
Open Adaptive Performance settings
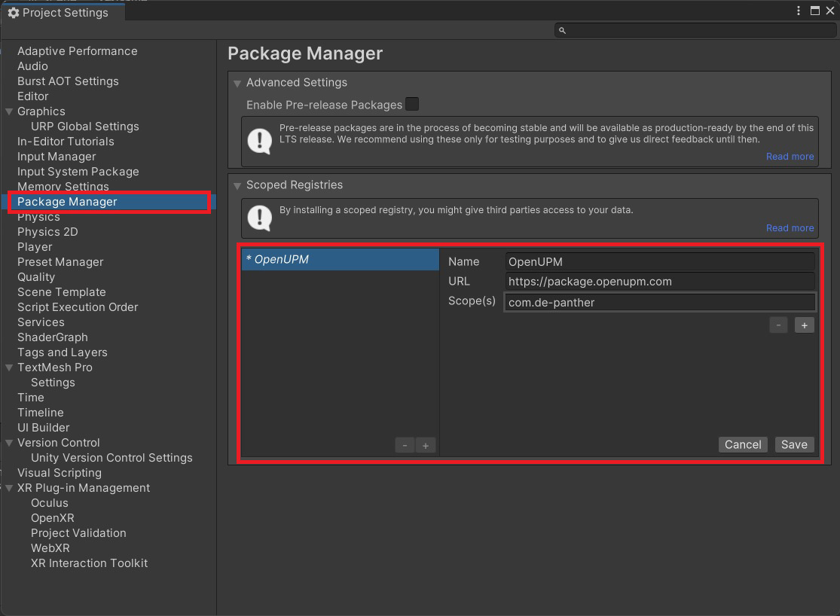[x=77, y=51]
